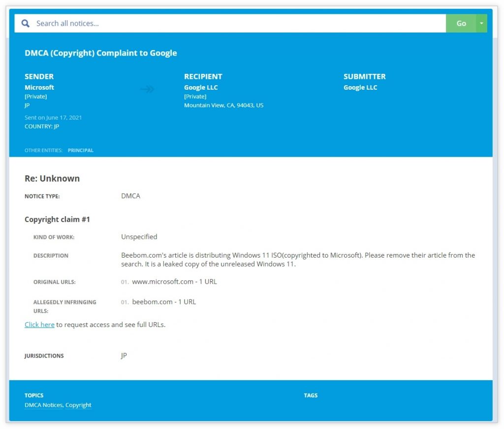Open Google LLC under Submitter
Viewport: 504px width, 429px height.
pyautogui.click(x=360, y=87)
